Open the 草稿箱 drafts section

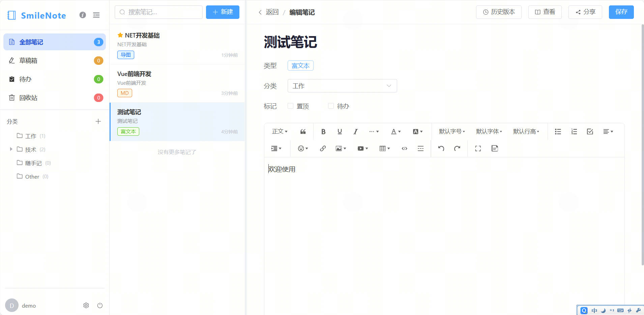point(55,60)
